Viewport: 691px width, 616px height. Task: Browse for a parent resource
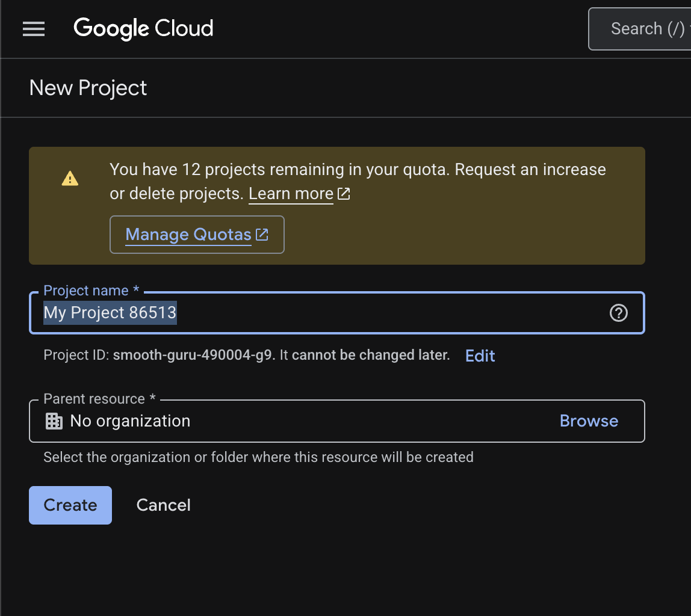pyautogui.click(x=589, y=421)
